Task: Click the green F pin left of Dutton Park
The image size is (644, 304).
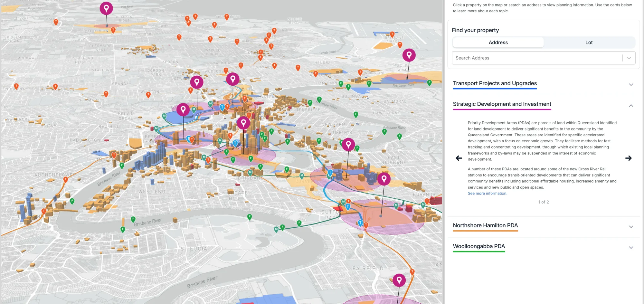Action: point(299,223)
